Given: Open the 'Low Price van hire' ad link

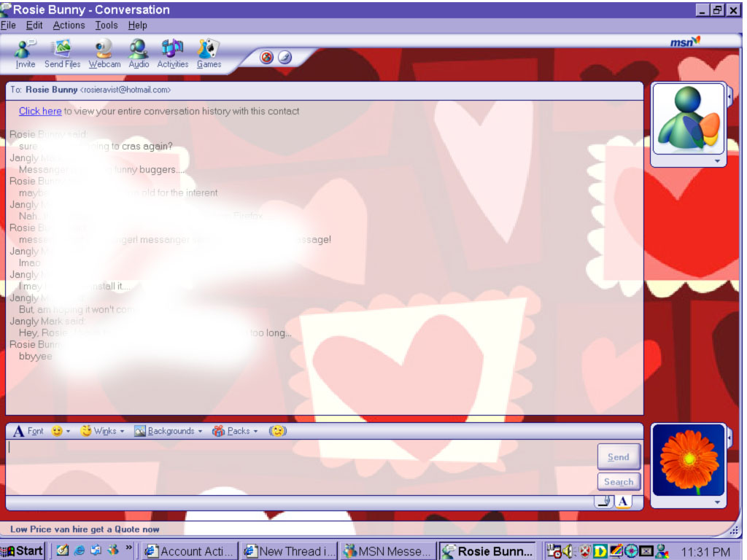Looking at the screenshot, I should (85, 529).
